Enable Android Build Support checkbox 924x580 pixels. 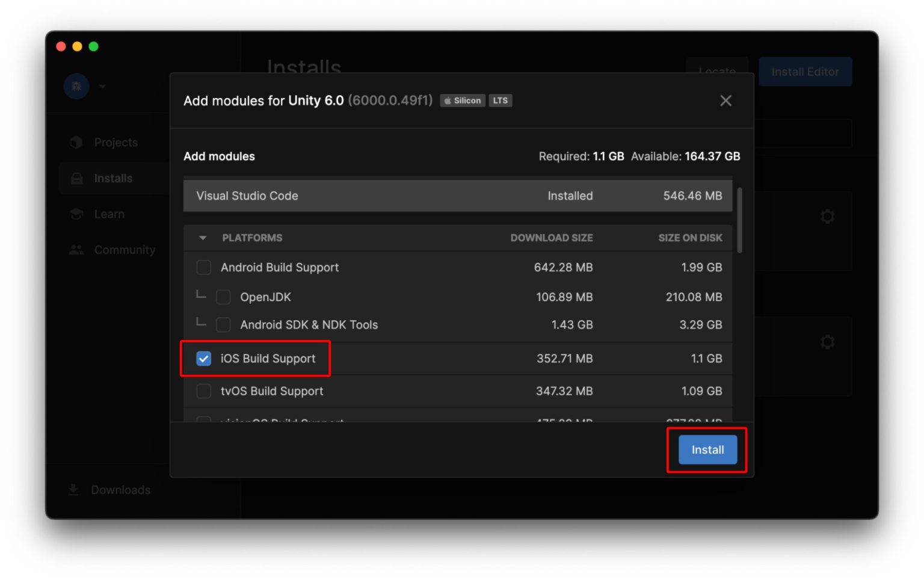[204, 267]
